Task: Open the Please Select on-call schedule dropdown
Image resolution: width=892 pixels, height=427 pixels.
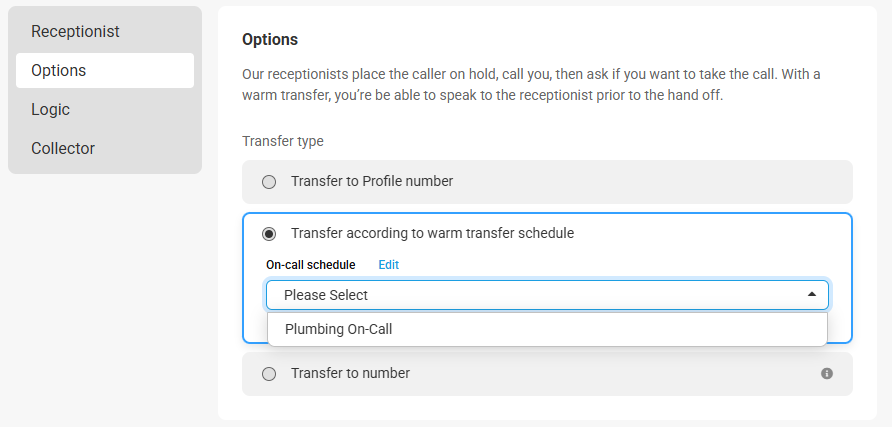Action: [547, 295]
